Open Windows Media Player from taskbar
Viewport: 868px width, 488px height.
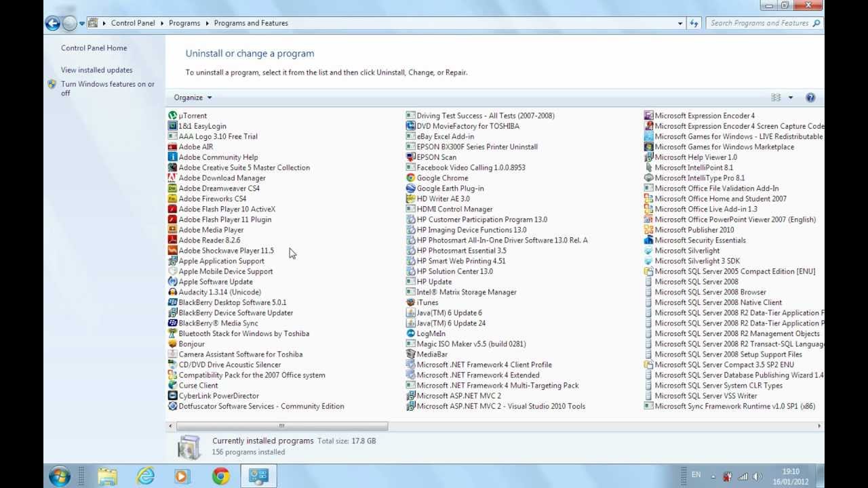pyautogui.click(x=182, y=476)
